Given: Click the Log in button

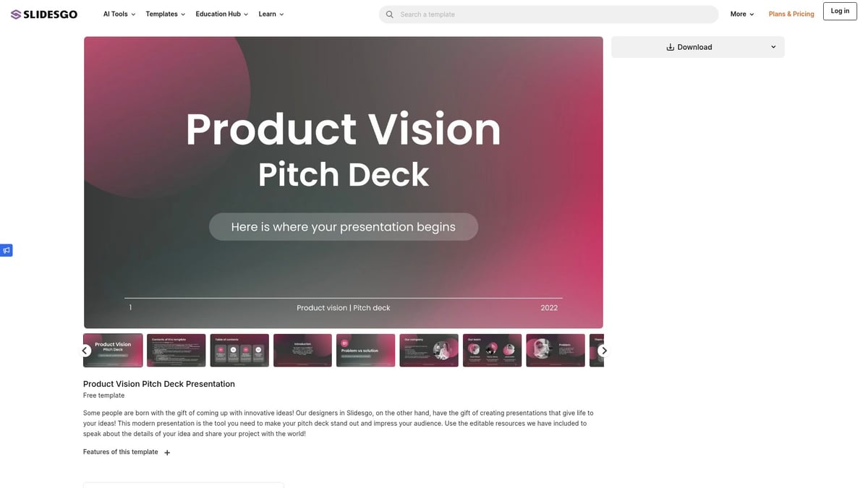Looking at the screenshot, I should point(839,11).
